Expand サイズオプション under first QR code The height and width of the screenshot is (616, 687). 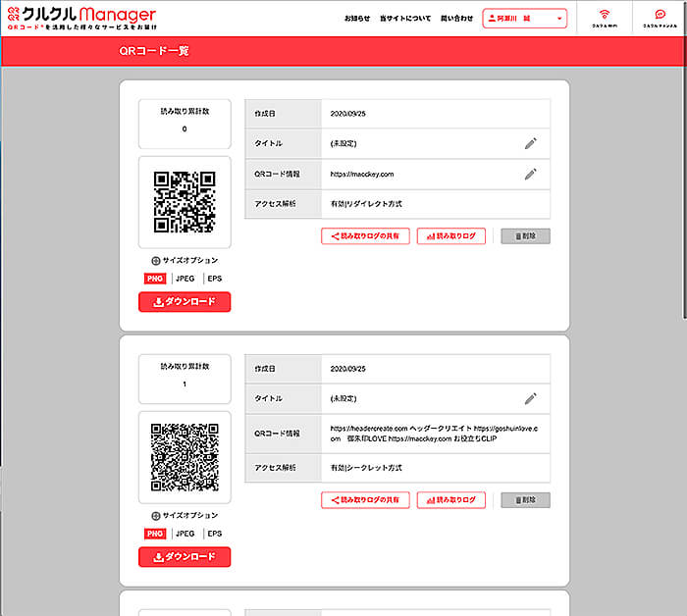pos(185,261)
